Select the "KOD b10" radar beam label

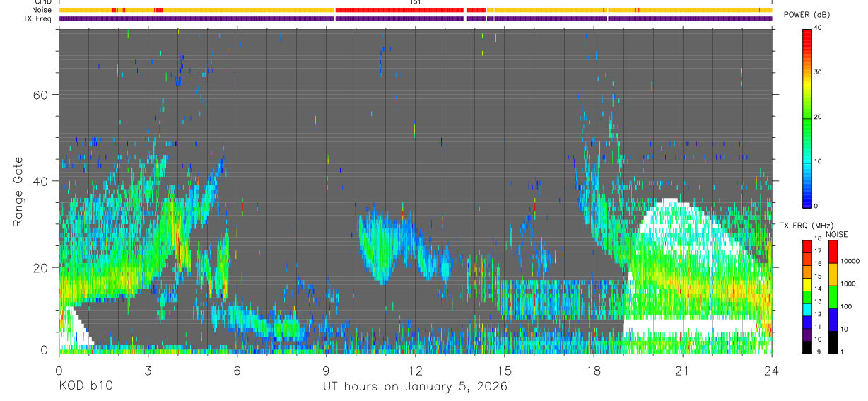86,387
